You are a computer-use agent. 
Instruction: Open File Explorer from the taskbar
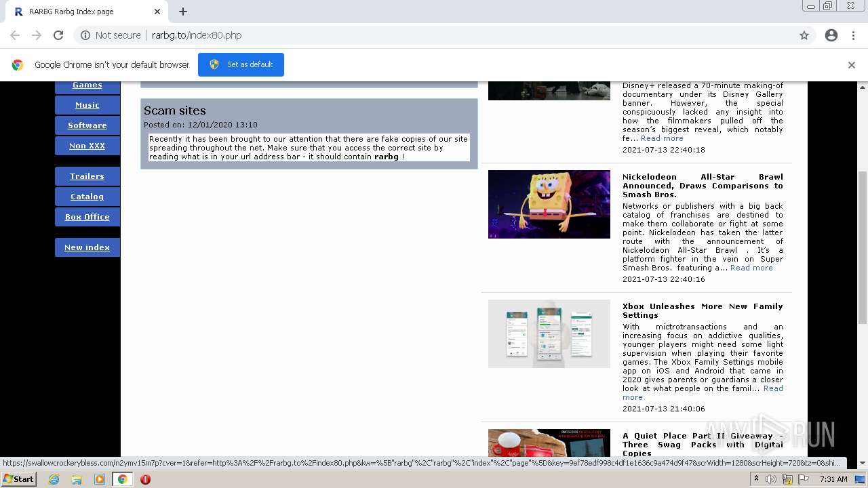77,479
